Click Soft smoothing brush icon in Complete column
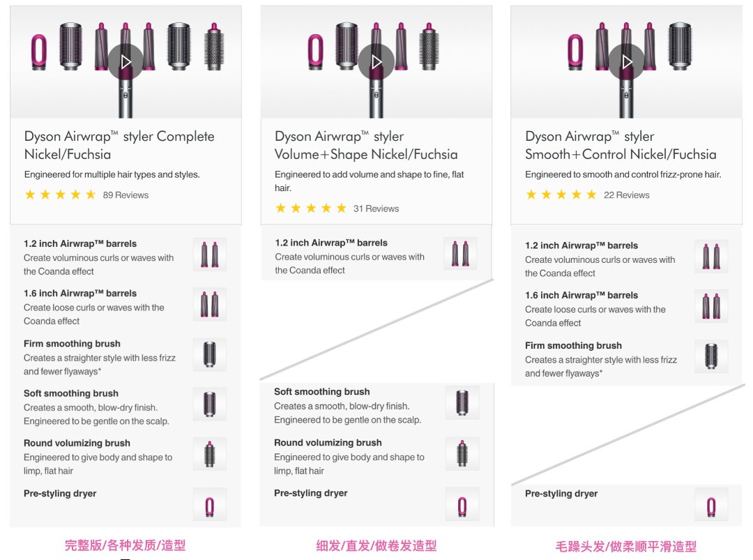 pos(210,404)
